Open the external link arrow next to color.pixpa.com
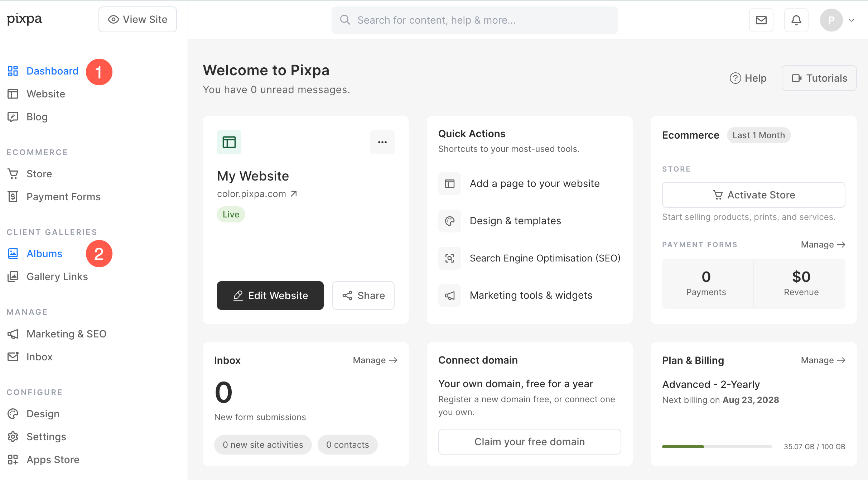 pos(294,194)
